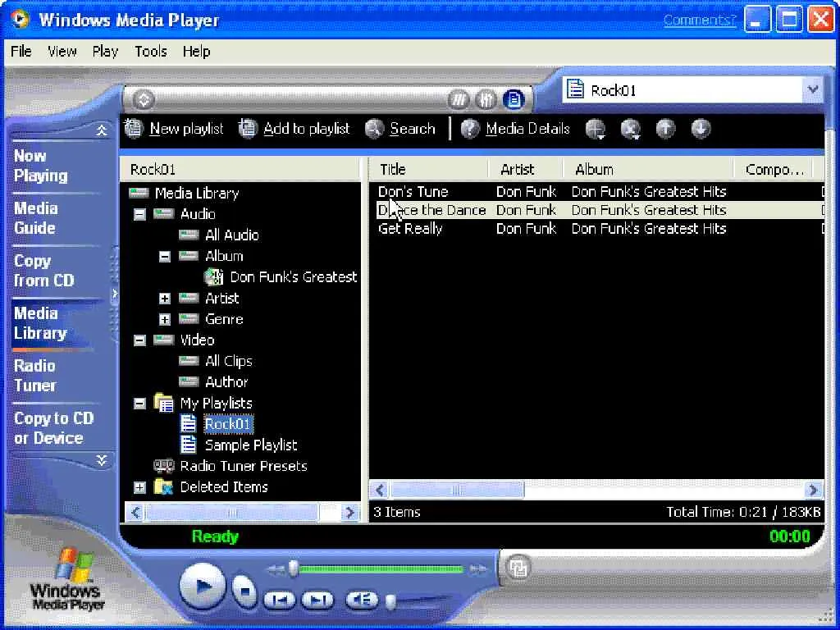Select All Clips under Video
The width and height of the screenshot is (840, 630).
(229, 361)
